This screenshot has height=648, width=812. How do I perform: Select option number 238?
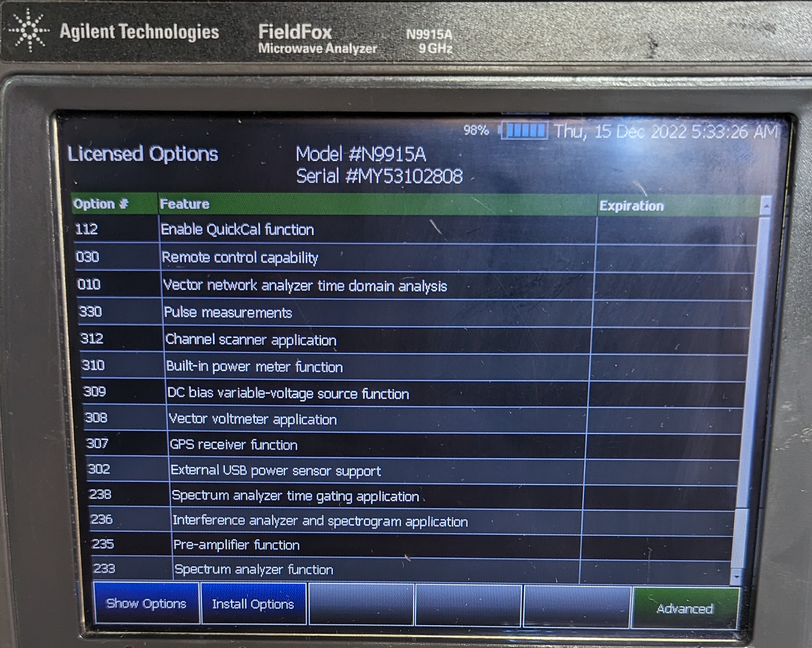tap(100, 494)
